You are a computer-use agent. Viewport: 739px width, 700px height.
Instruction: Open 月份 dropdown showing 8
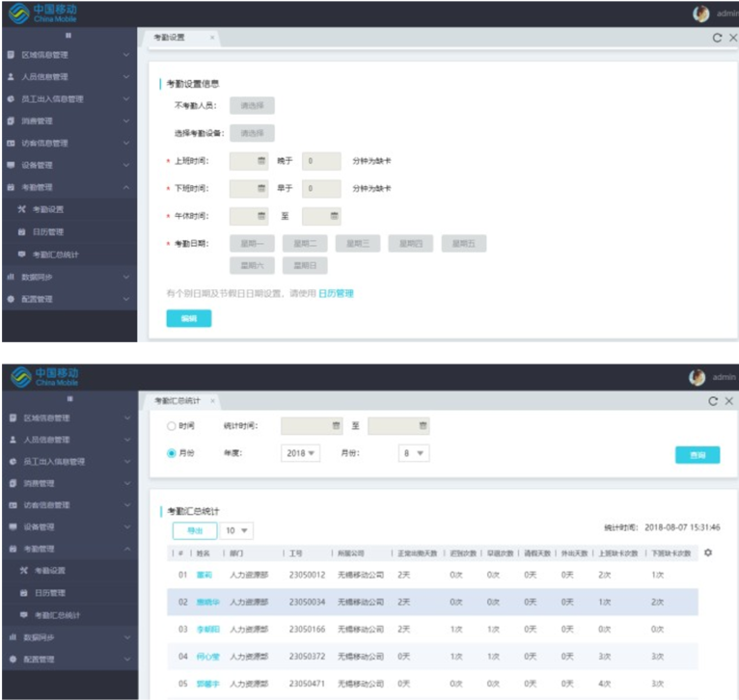(414, 453)
